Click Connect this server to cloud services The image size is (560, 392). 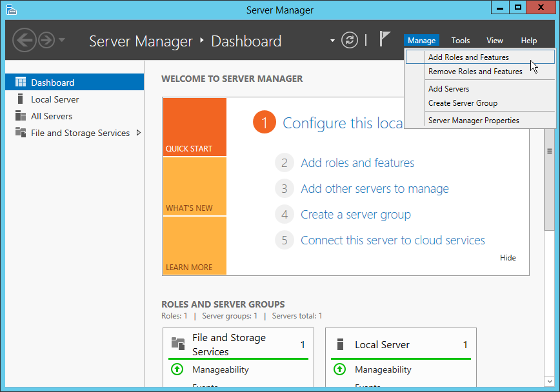(x=393, y=240)
